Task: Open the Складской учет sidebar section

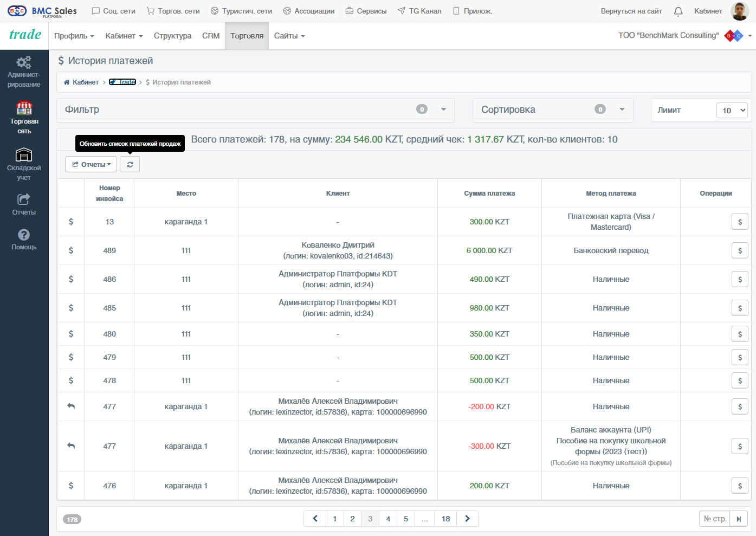Action: pos(24,164)
